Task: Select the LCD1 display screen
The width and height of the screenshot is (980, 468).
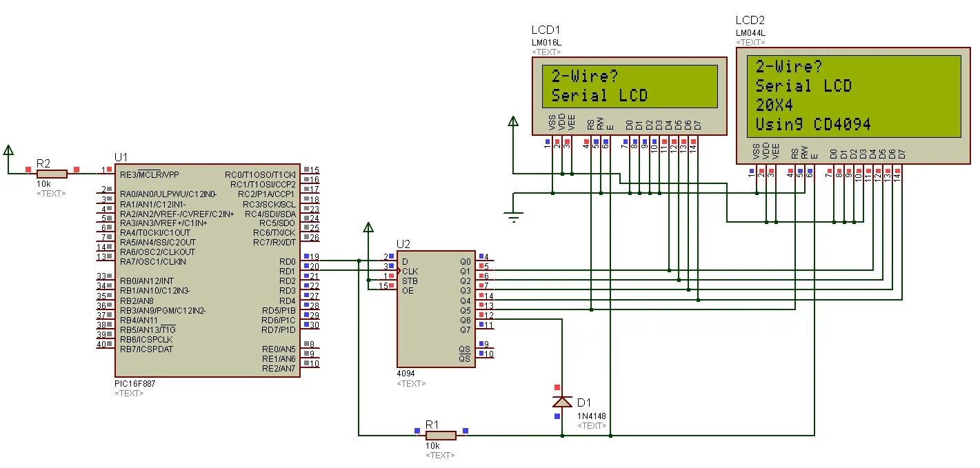Action: (629, 86)
